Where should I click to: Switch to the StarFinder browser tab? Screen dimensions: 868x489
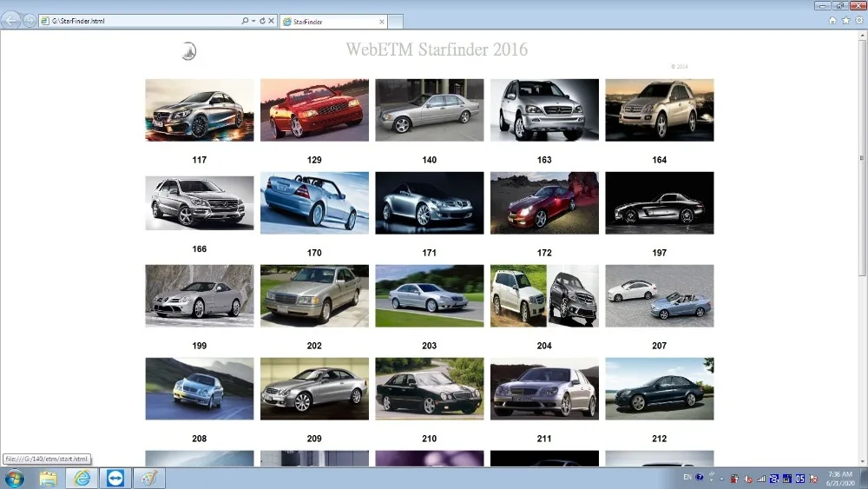pyautogui.click(x=333, y=22)
